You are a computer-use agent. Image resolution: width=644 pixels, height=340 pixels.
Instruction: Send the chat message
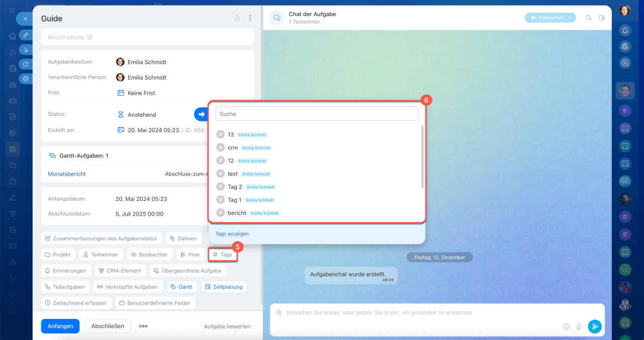click(595, 326)
